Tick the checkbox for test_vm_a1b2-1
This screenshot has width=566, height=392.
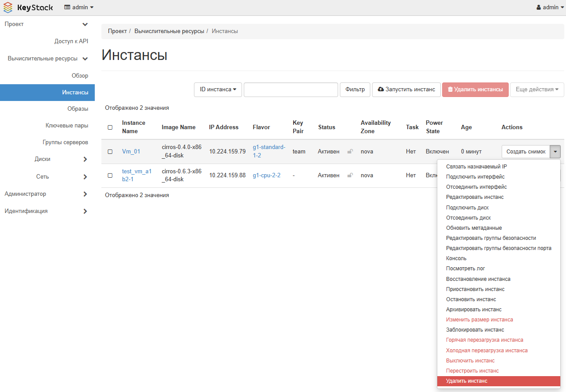110,175
